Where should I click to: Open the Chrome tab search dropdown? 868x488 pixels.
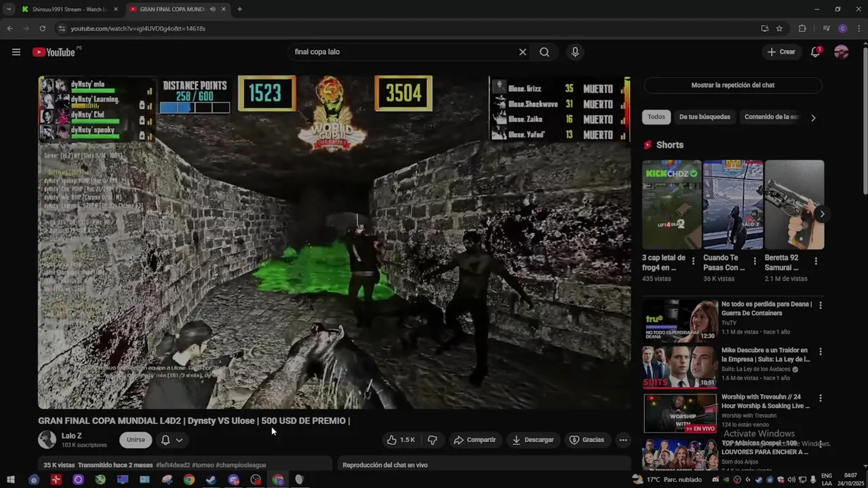point(9,9)
